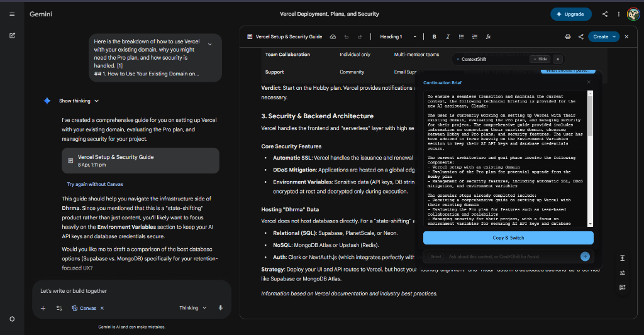
Task: Start a new chat with the compose icon
Action: click(x=12, y=35)
